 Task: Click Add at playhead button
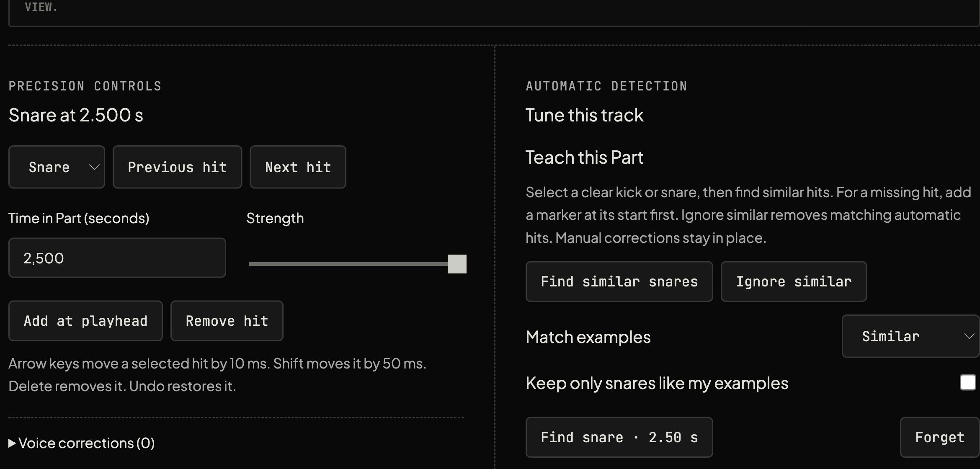pyautogui.click(x=85, y=321)
